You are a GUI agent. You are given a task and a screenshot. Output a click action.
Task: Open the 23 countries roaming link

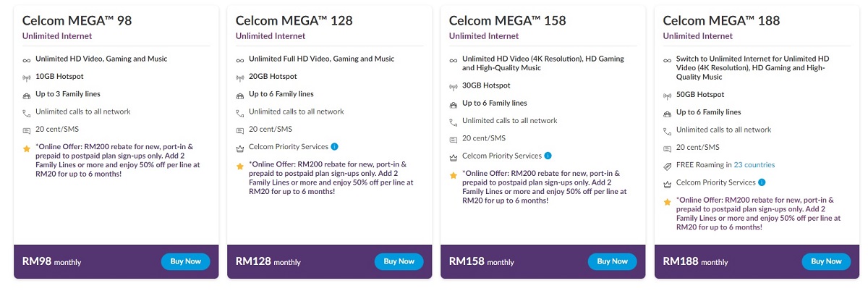click(754, 165)
